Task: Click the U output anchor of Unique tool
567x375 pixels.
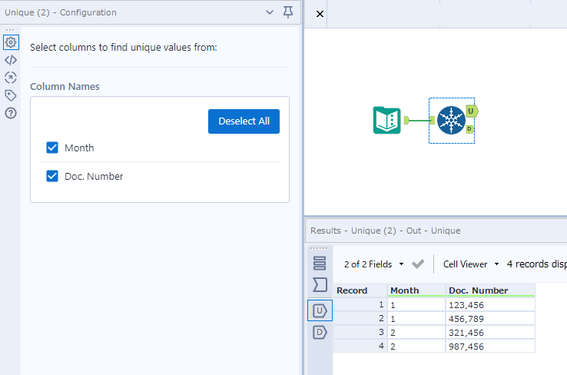Action: click(x=472, y=111)
